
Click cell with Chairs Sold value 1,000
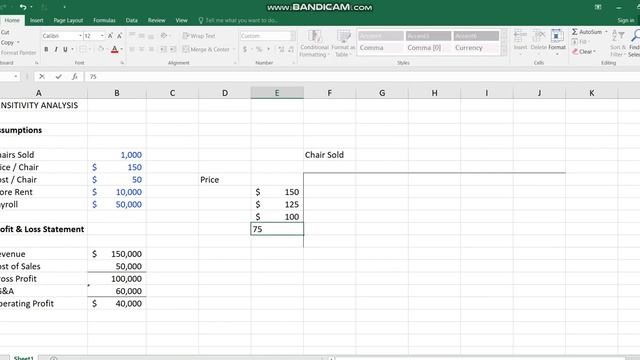[117, 155]
